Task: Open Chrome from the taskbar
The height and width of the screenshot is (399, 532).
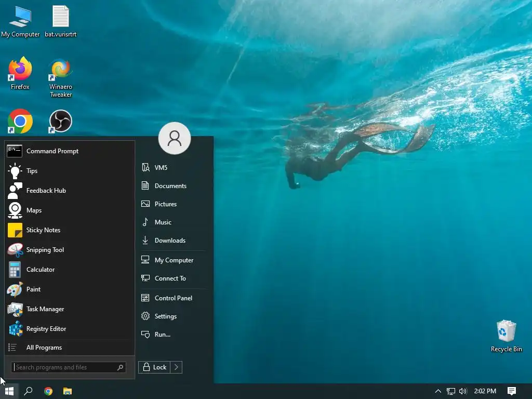Action: 48,391
